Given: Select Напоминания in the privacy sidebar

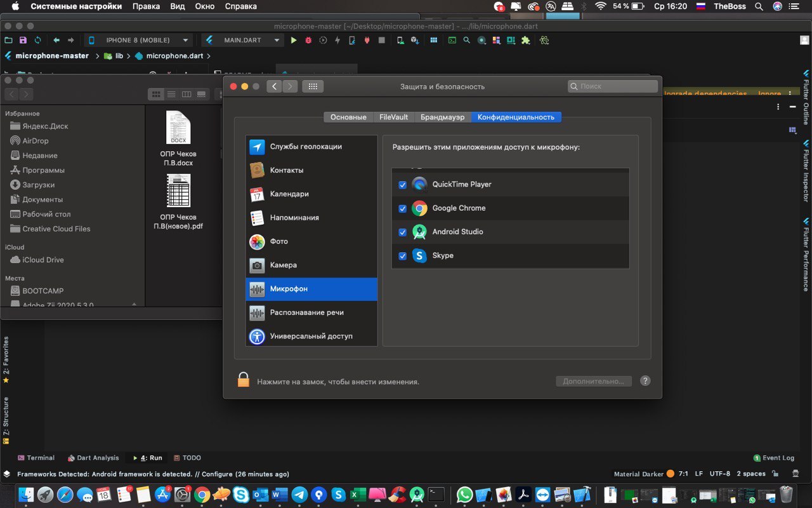Looking at the screenshot, I should (311, 218).
